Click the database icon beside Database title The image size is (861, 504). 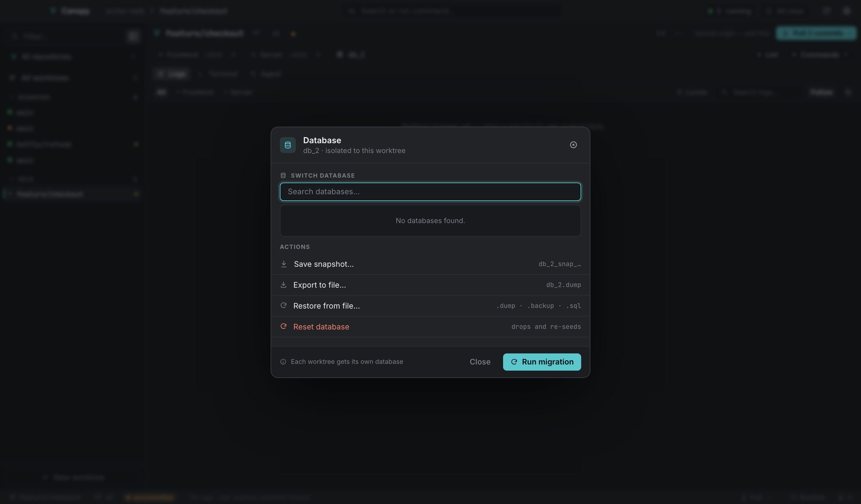tap(288, 145)
